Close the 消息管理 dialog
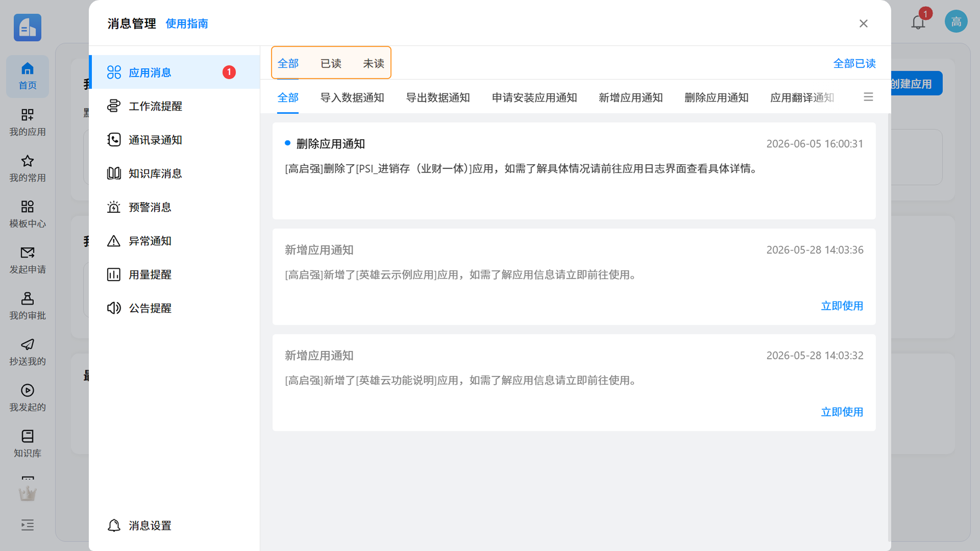Screen dimensions: 980x551 [864, 23]
